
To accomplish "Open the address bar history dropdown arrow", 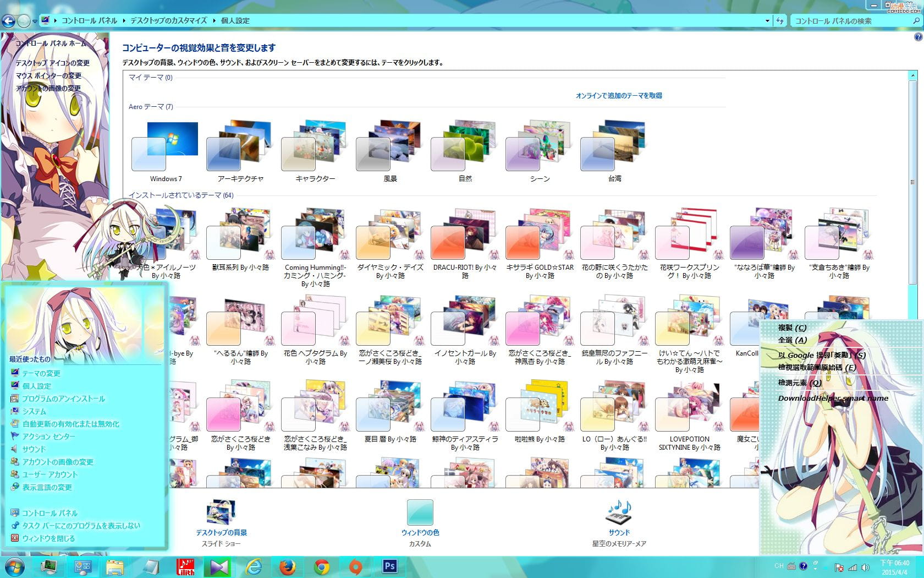I will tap(767, 20).
